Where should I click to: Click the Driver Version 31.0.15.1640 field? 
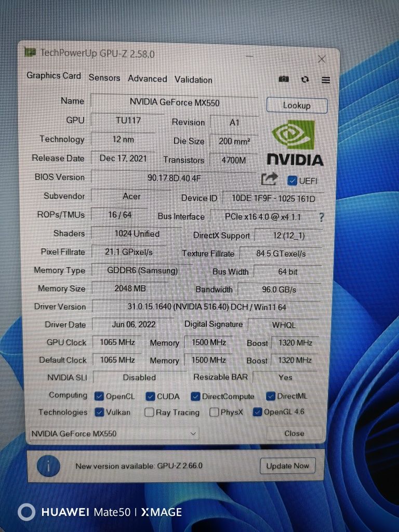pos(207,307)
